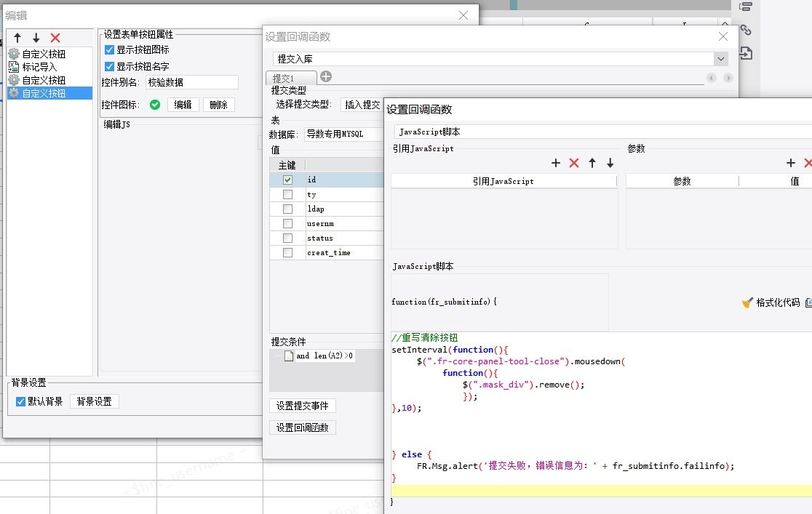Switch to 提交1 tab

(290, 79)
